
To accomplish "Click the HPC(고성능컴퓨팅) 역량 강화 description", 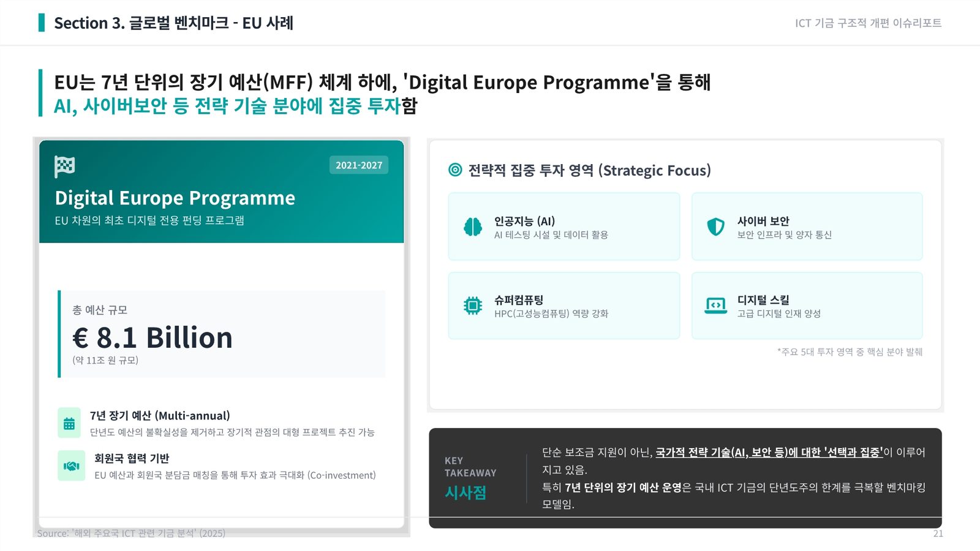I will (551, 314).
